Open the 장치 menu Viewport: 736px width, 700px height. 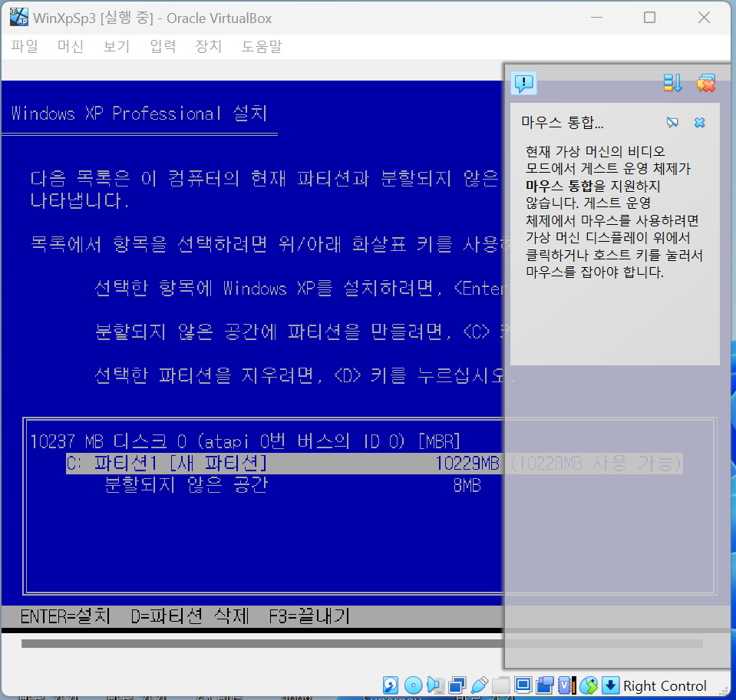(209, 46)
